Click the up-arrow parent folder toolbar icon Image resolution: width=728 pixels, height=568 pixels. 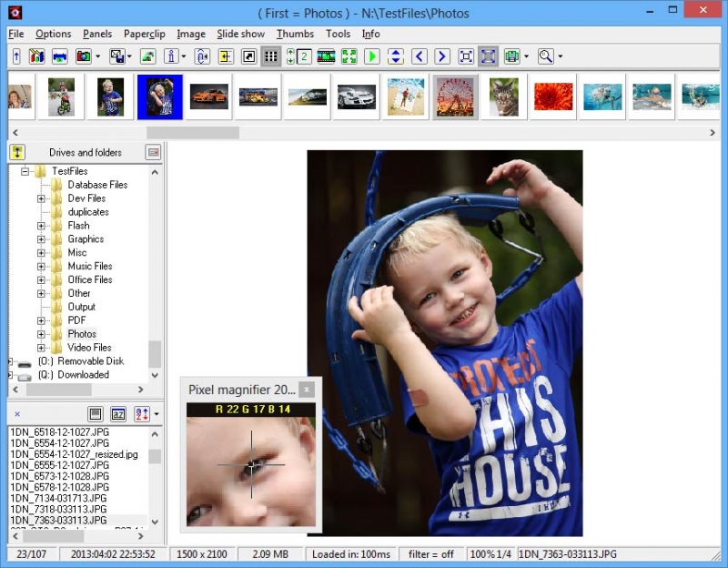tap(16, 56)
